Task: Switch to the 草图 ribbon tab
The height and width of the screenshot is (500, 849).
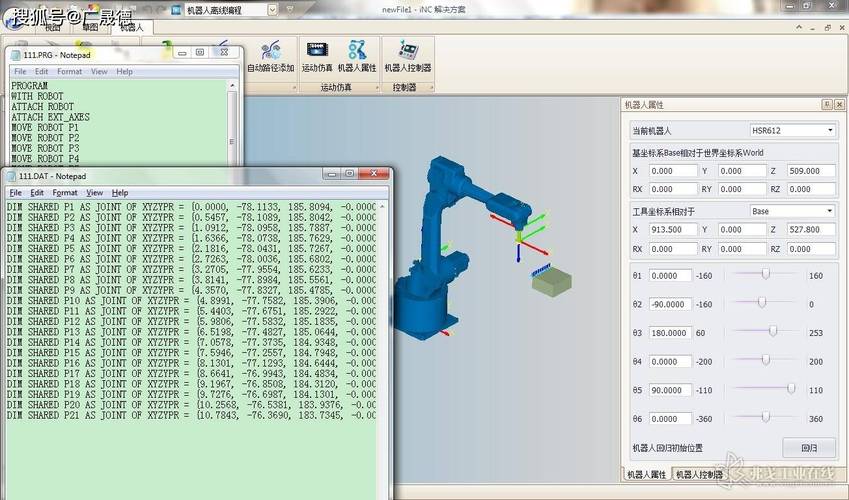Action: pos(90,27)
